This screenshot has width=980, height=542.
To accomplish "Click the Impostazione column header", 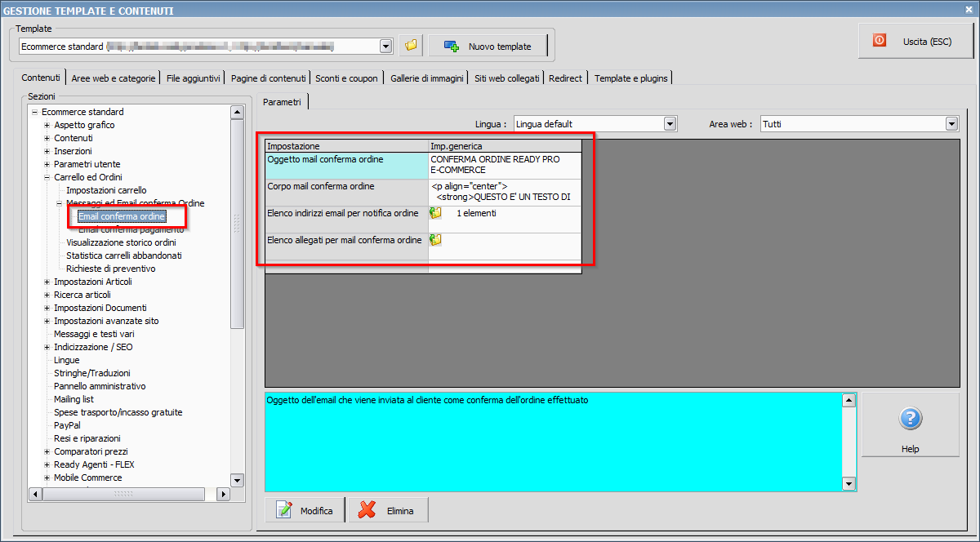I will point(346,146).
